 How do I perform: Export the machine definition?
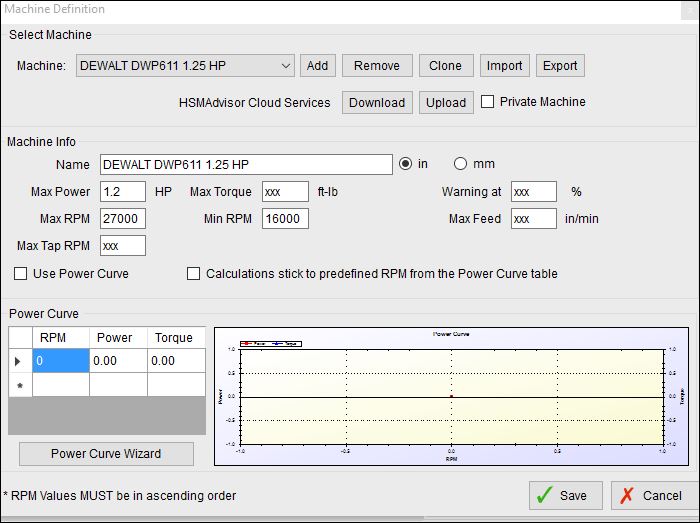coord(560,66)
